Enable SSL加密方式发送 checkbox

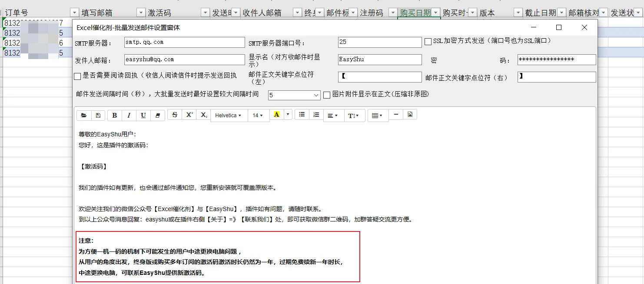click(428, 42)
